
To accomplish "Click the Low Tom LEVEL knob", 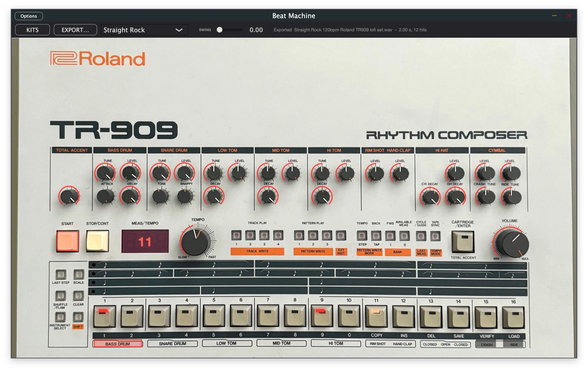I will click(x=239, y=173).
